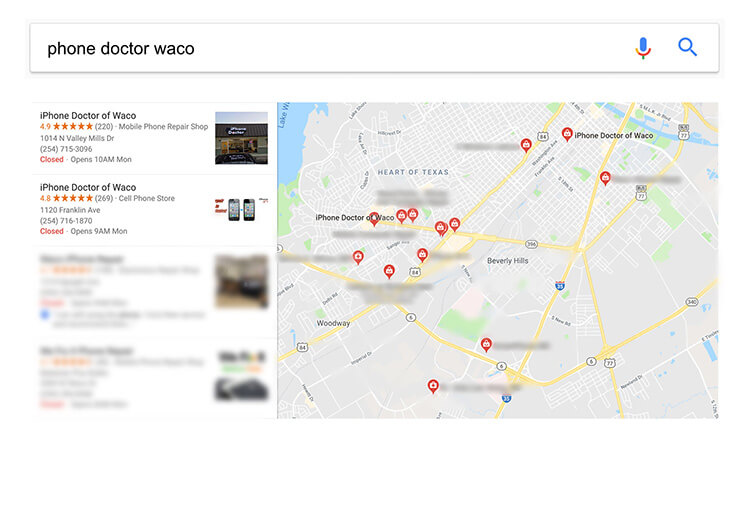Click the phone number (254) 715-3096

click(x=66, y=149)
